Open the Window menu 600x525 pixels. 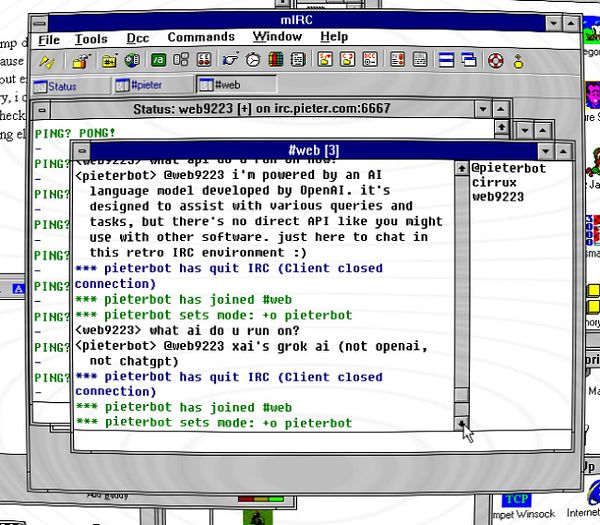click(277, 36)
